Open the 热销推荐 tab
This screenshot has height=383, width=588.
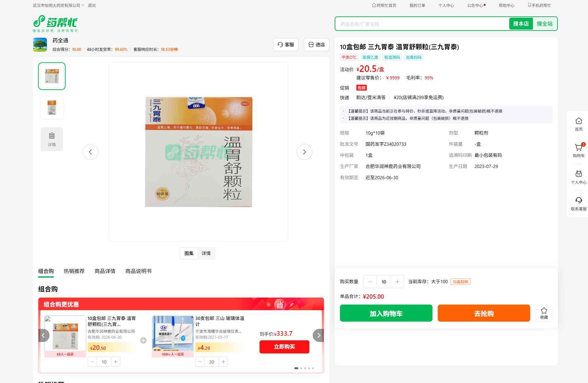74,271
